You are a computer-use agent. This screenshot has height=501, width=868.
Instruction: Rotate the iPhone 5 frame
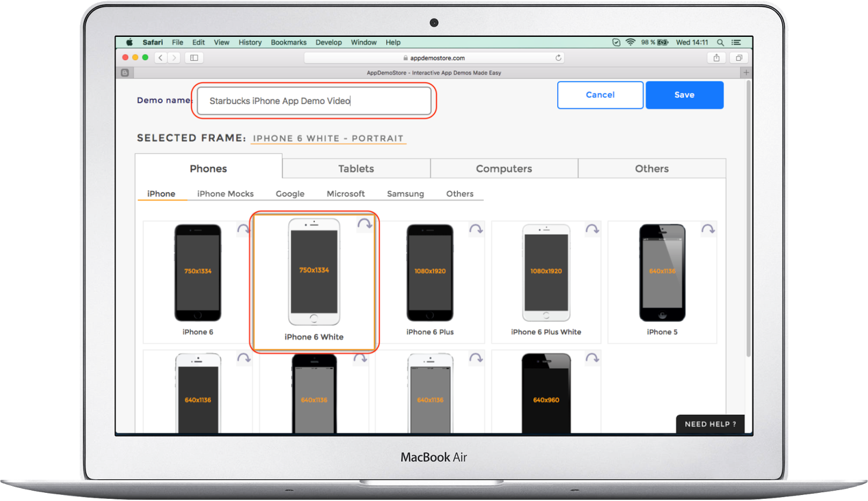pos(708,229)
